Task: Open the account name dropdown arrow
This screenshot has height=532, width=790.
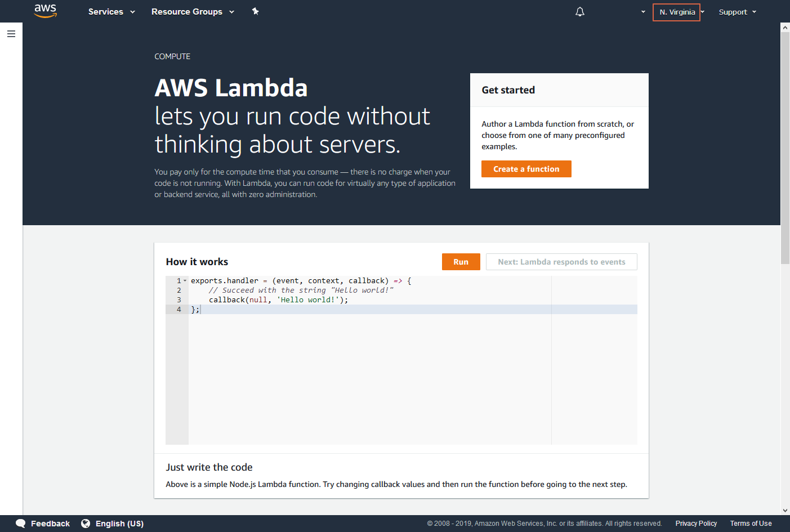Action: (x=643, y=12)
